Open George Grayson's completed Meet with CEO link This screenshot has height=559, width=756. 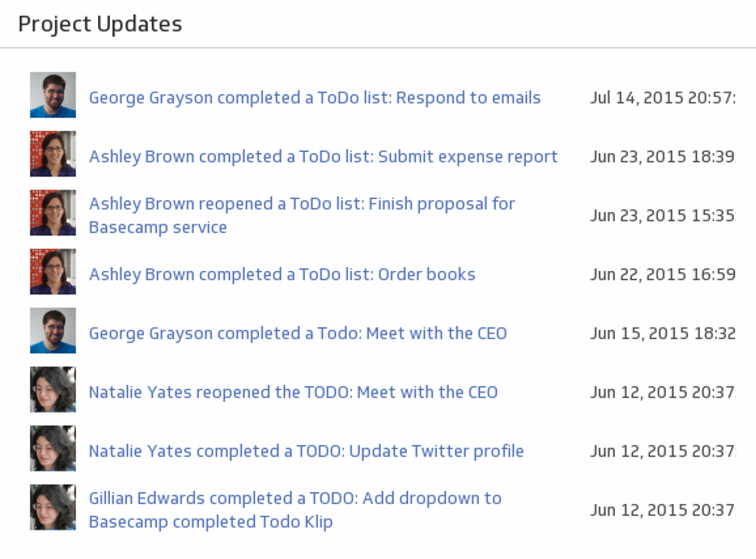click(x=298, y=333)
